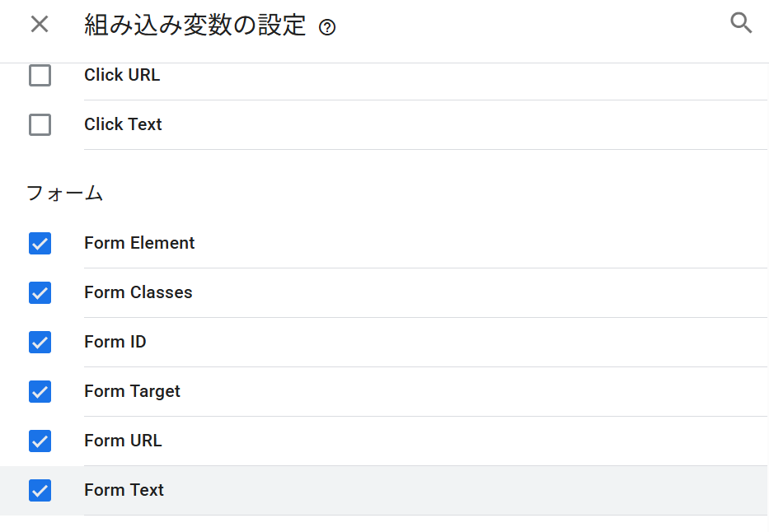
Task: Close the built-in variables settings panel
Action: point(40,25)
